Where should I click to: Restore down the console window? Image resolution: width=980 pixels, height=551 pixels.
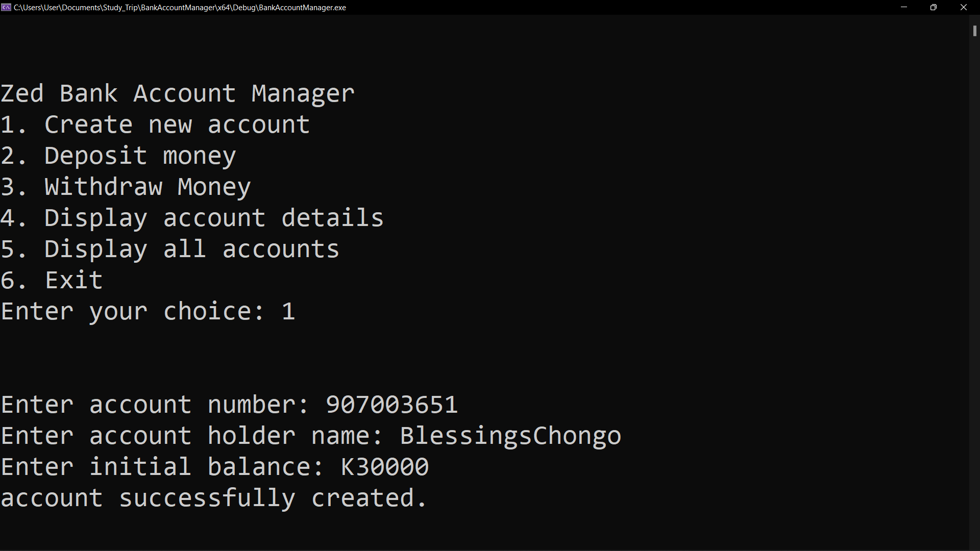(934, 7)
